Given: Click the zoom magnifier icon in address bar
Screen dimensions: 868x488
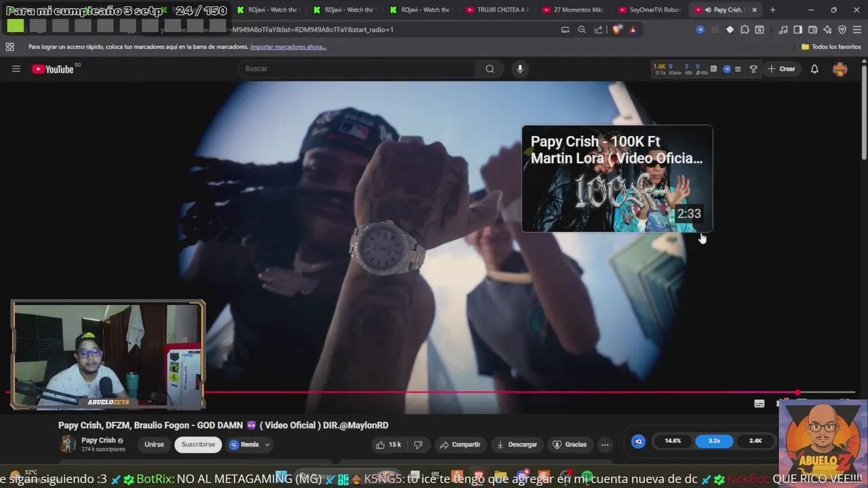Looking at the screenshot, I should 582,30.
